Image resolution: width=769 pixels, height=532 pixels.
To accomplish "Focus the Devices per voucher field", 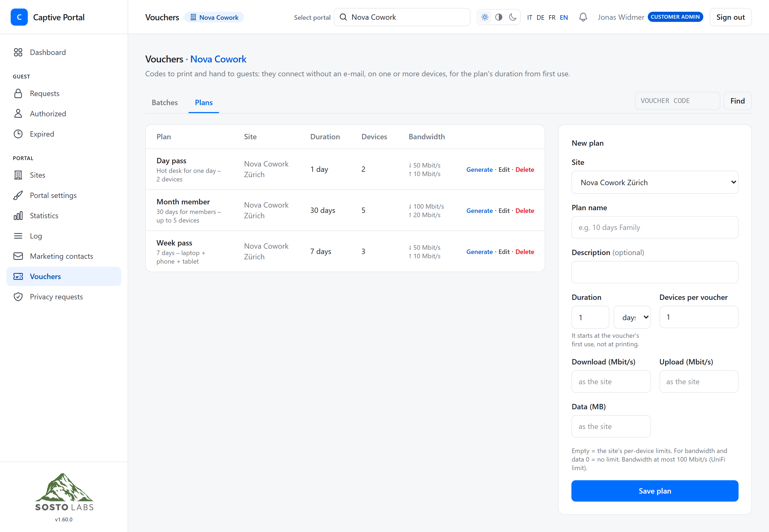I will 699,317.
